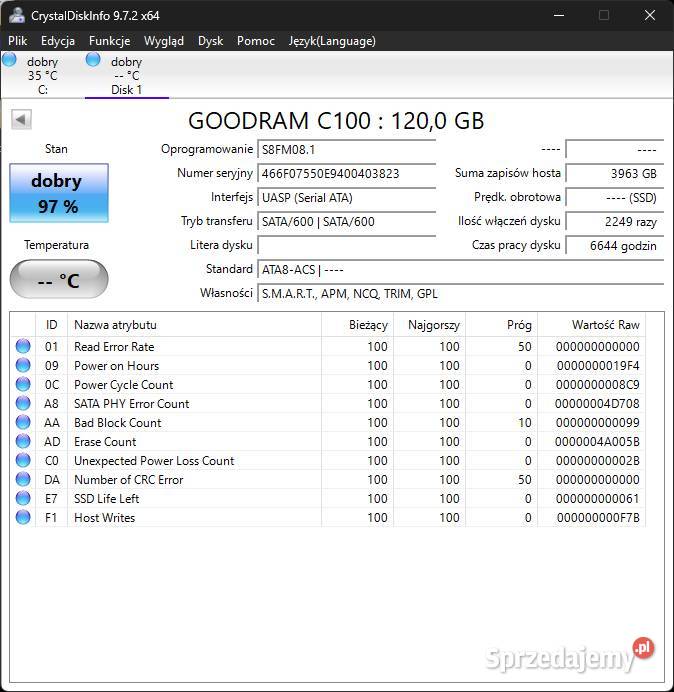Click the Własności field listing S.M.A.R.T. features
Screen dimensions: 674x692
(460, 293)
